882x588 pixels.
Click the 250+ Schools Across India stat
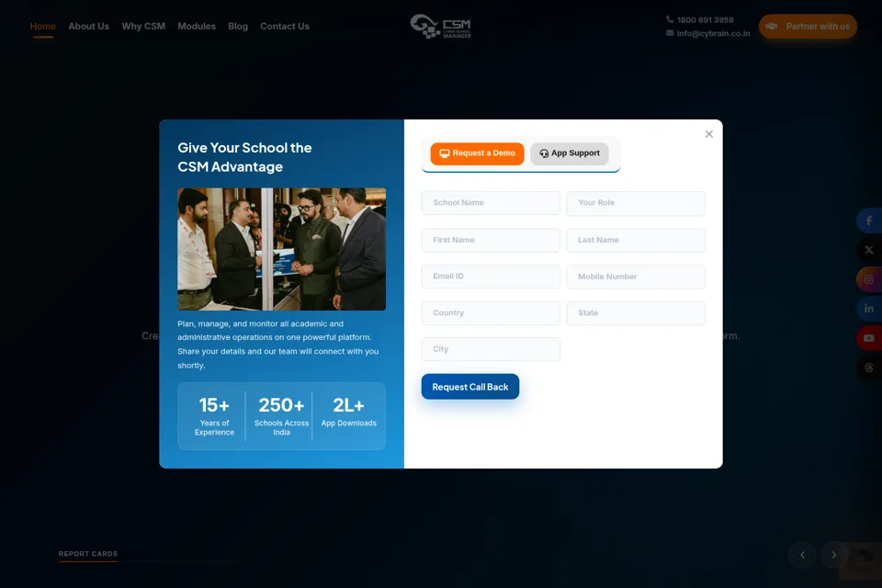(281, 416)
